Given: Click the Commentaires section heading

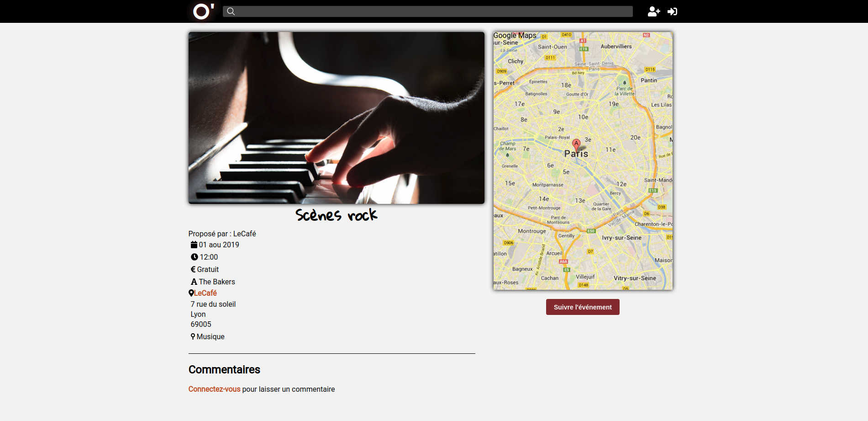Looking at the screenshot, I should (224, 369).
